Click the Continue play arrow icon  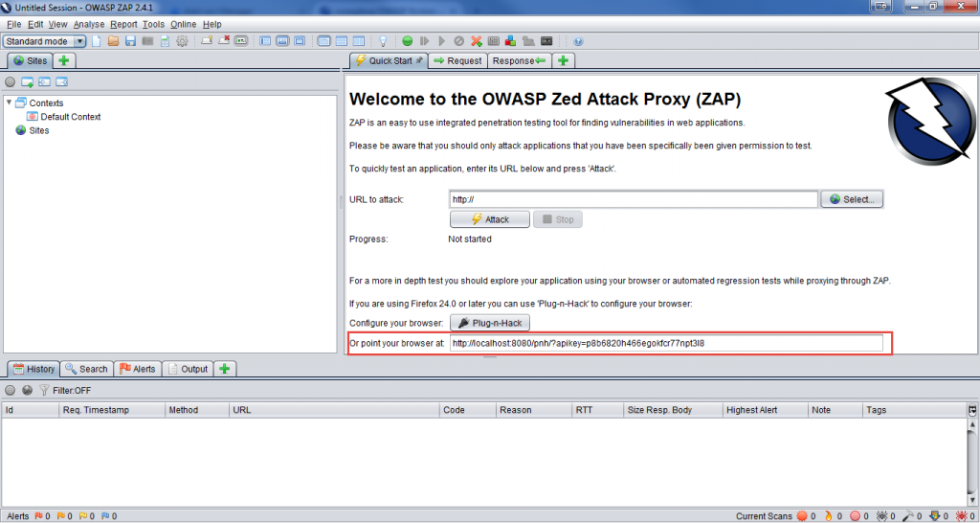pos(442,41)
